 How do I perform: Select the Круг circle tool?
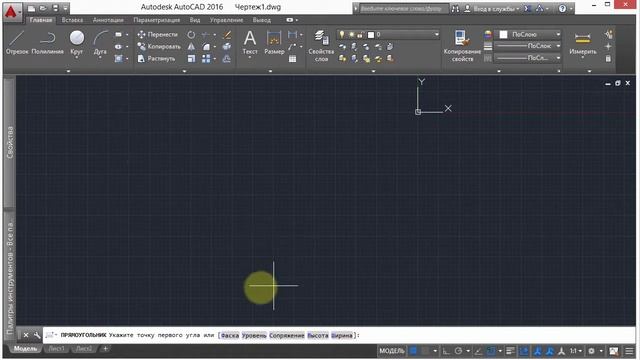[76, 42]
